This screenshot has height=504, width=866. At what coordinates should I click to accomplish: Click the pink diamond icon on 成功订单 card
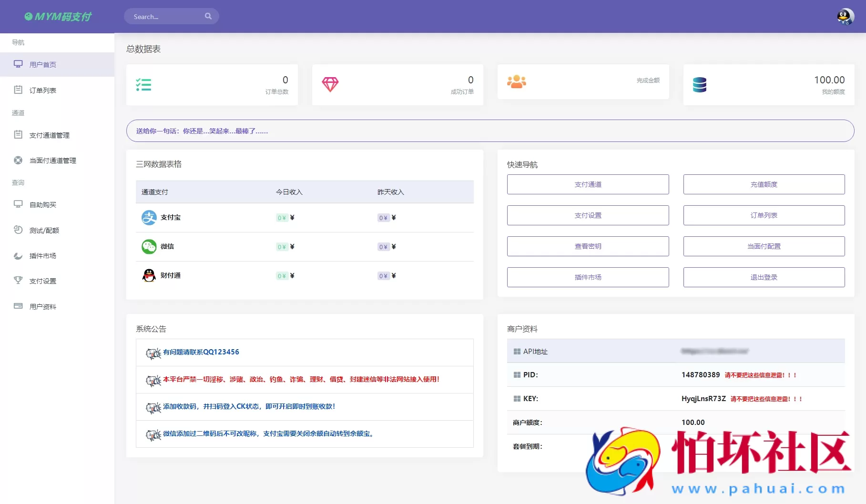coord(330,84)
